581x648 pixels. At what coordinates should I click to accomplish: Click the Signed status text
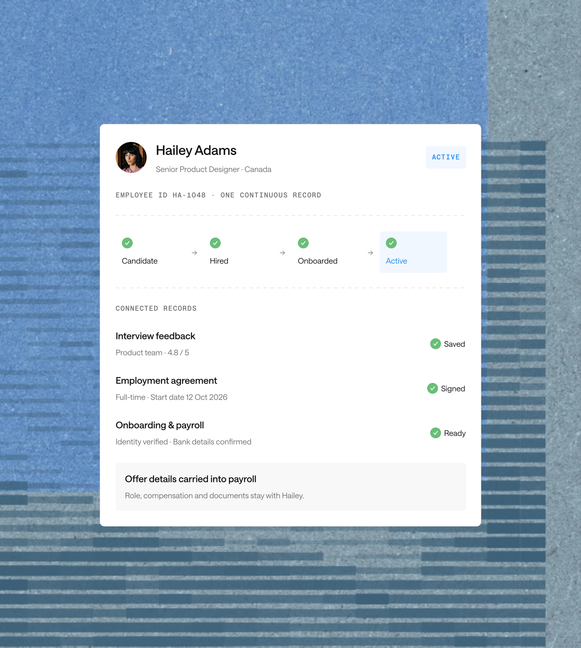(x=453, y=388)
